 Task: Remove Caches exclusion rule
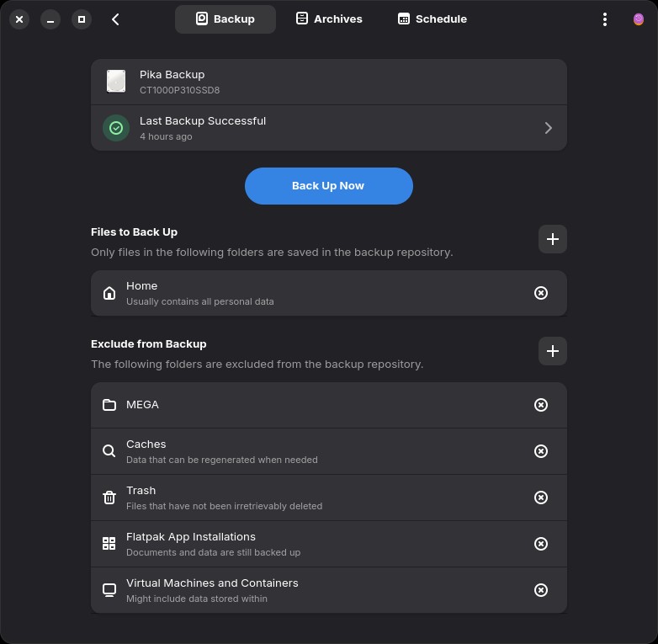(541, 451)
